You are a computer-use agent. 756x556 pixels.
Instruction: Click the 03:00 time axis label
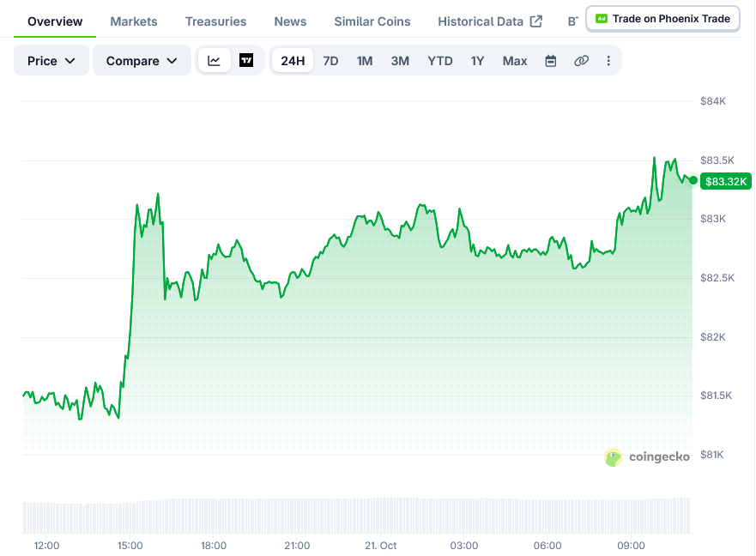point(464,546)
